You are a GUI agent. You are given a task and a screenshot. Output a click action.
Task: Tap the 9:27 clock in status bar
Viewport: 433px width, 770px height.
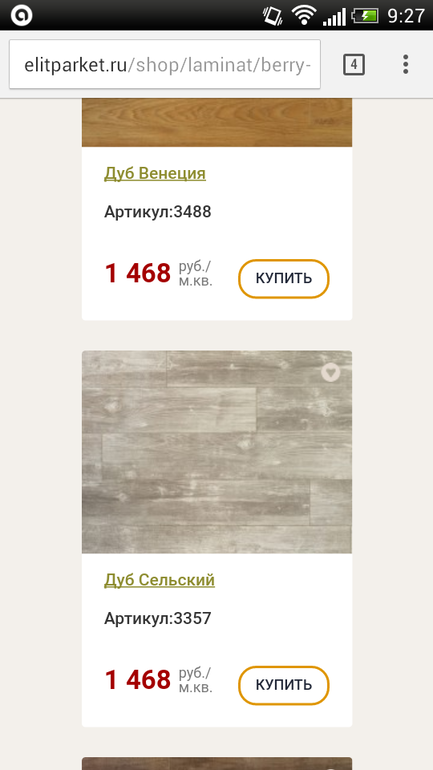[406, 16]
